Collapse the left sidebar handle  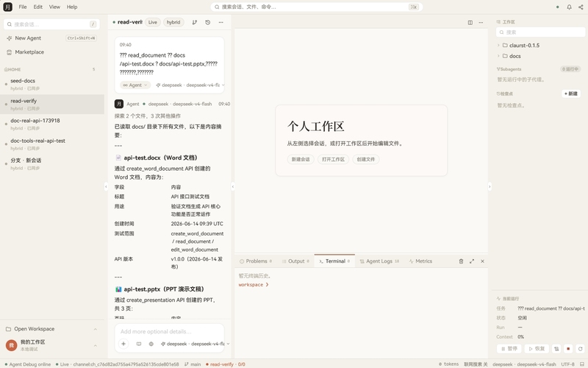(106, 186)
